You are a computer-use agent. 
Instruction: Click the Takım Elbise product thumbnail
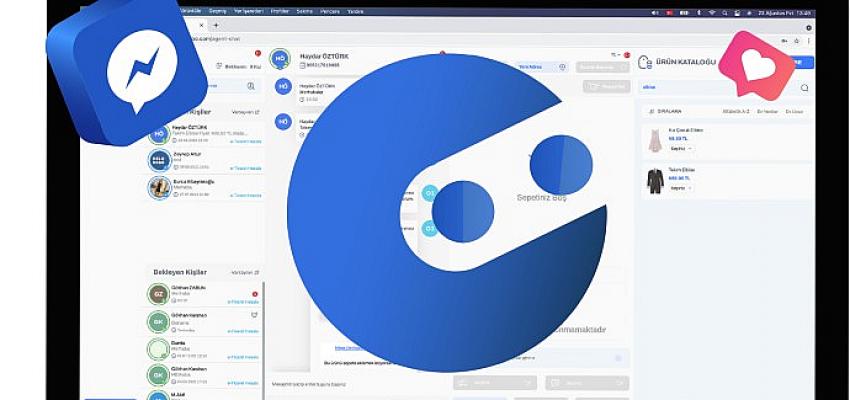[x=655, y=181]
